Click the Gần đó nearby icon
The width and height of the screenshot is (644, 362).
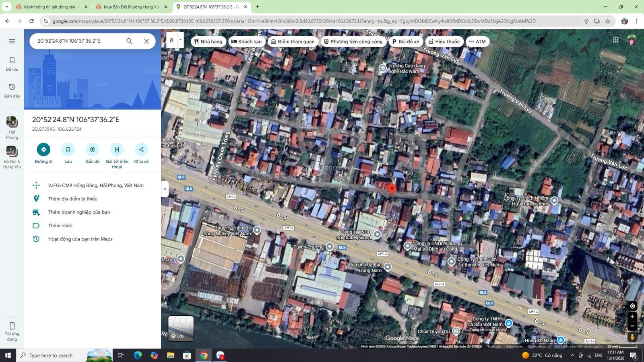[92, 150]
